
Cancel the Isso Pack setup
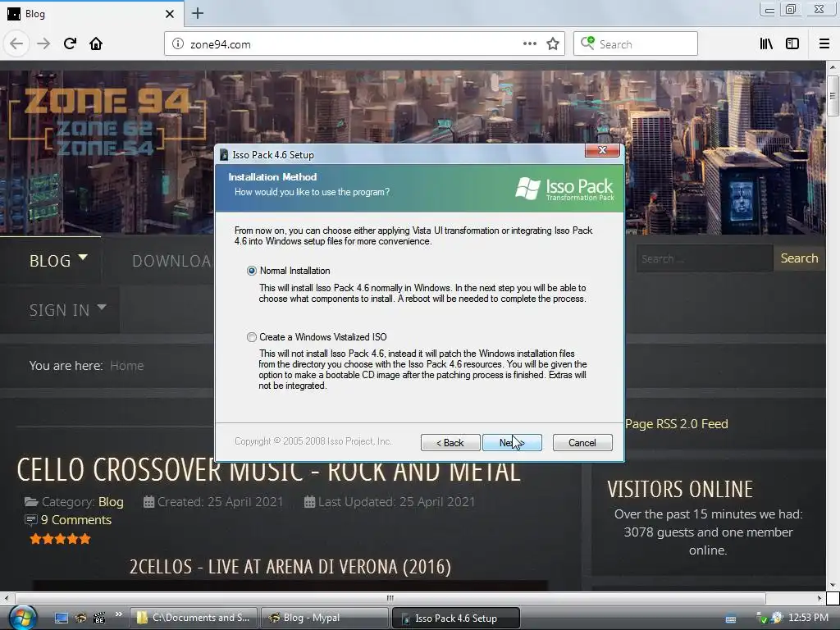582,442
